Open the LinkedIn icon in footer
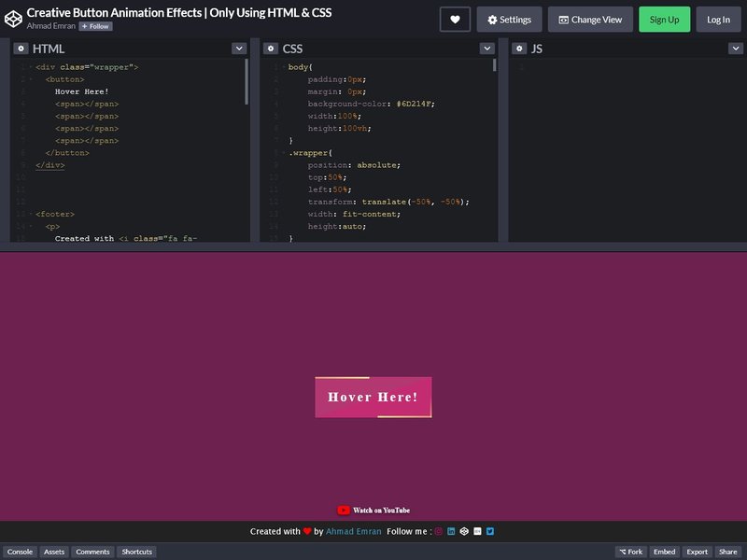 pyautogui.click(x=451, y=531)
